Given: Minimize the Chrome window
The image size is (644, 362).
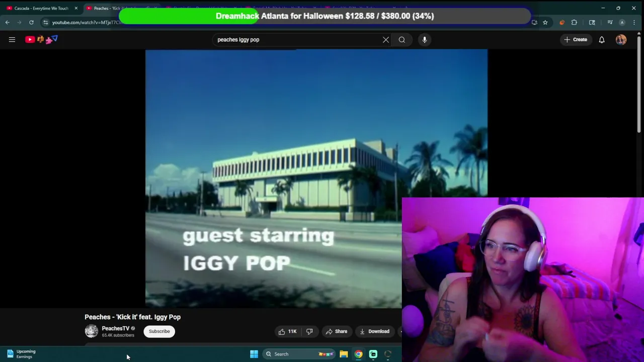Looking at the screenshot, I should (x=603, y=8).
